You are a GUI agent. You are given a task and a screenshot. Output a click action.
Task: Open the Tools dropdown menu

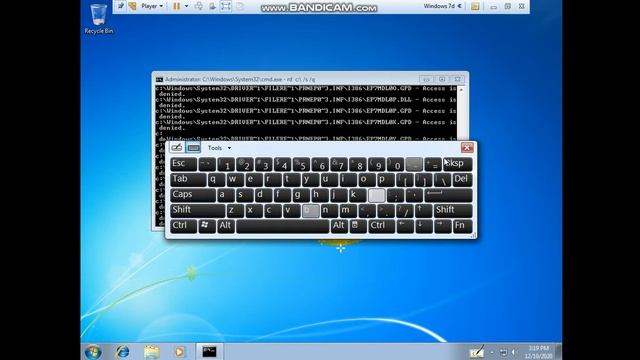219,148
